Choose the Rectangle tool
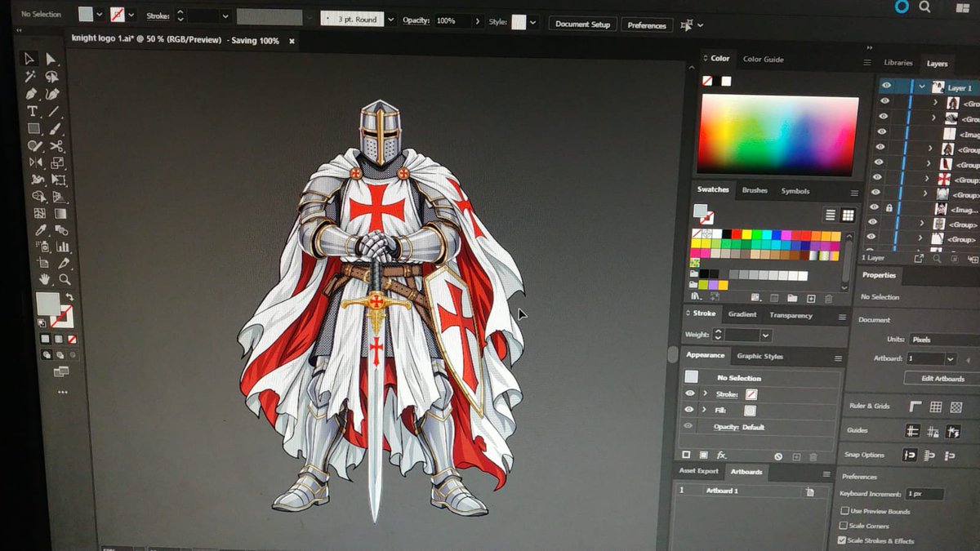The width and height of the screenshot is (980, 551). [33, 129]
